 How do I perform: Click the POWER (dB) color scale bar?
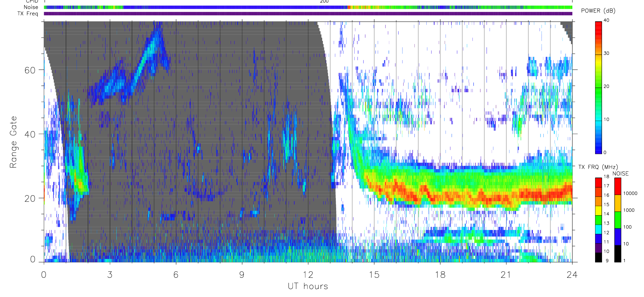point(599,88)
